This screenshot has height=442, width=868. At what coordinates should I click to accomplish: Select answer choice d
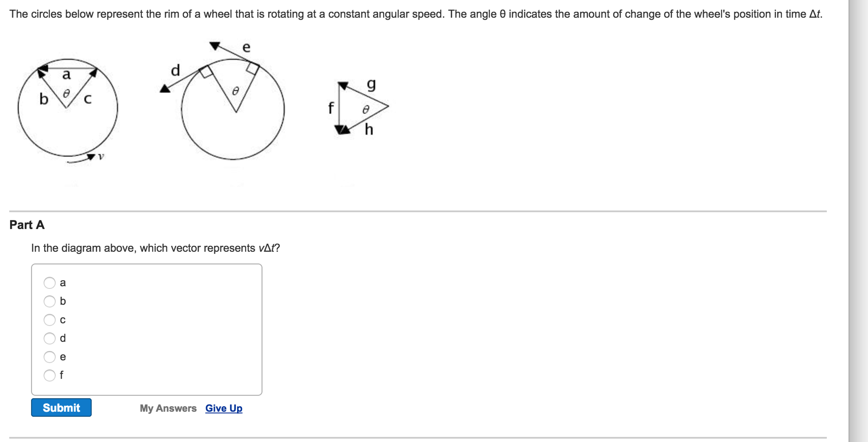[50, 338]
